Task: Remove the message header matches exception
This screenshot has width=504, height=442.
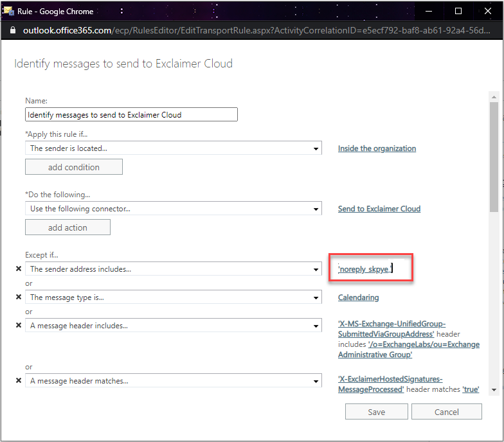Action: 19,381
